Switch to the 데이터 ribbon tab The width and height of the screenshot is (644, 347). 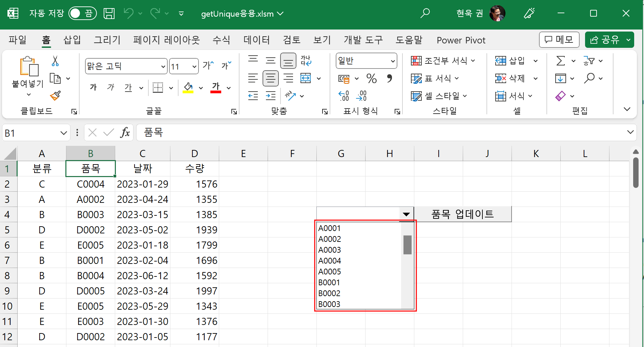point(256,40)
